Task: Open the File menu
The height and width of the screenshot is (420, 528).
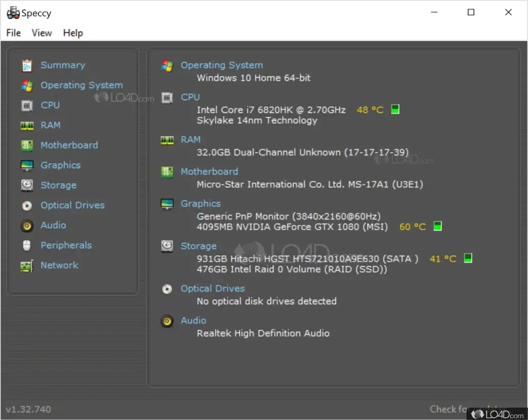Action: [x=13, y=33]
